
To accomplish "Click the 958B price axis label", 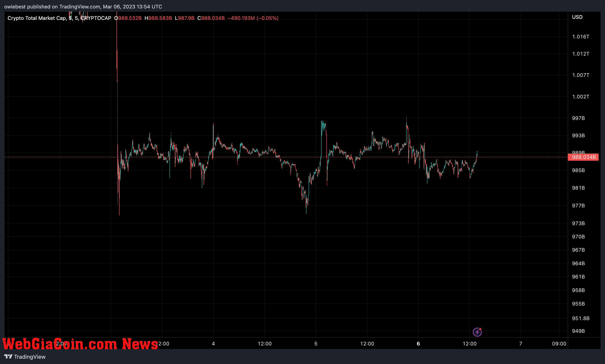I will (578, 290).
